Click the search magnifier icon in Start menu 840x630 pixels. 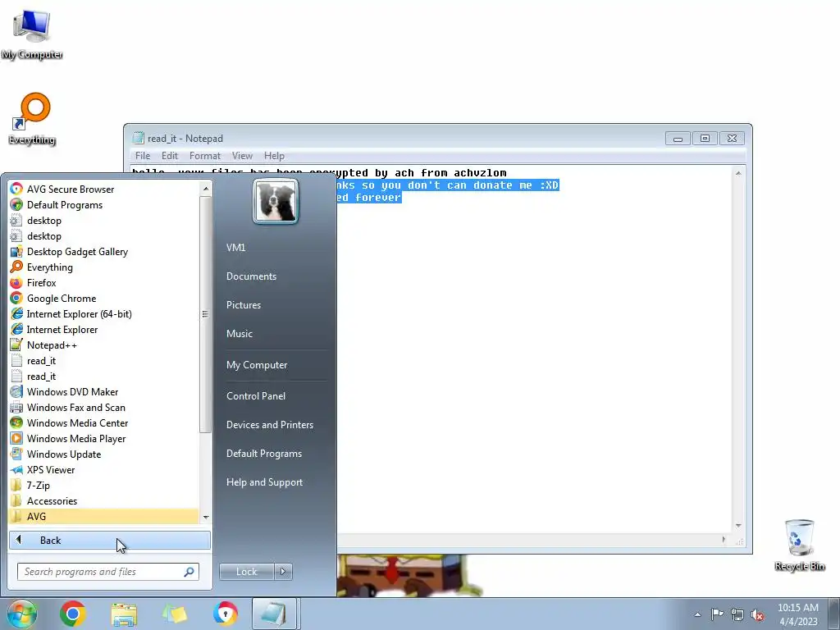point(189,572)
